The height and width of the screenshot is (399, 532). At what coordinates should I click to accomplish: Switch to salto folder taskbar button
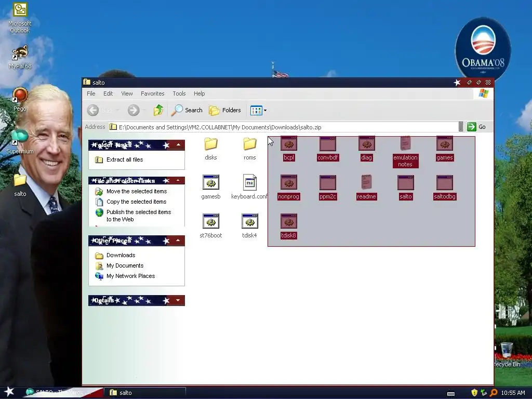point(145,393)
